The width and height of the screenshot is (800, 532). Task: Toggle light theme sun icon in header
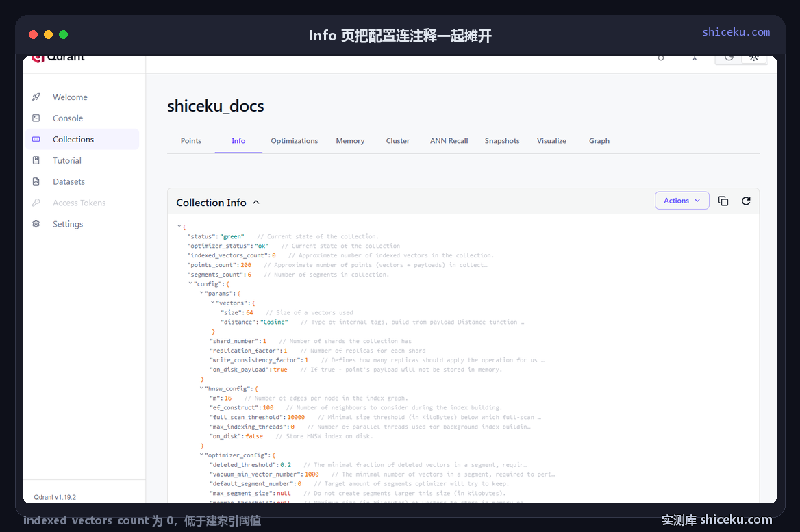pos(753,58)
